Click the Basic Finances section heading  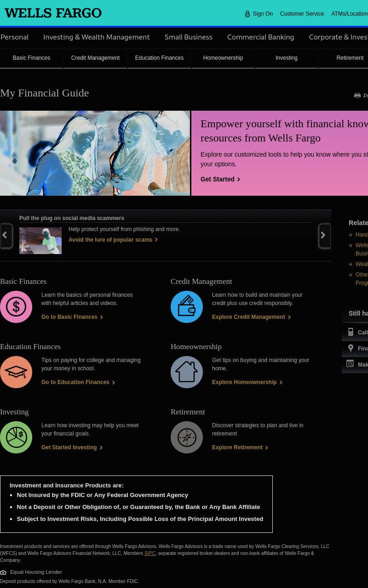click(23, 281)
